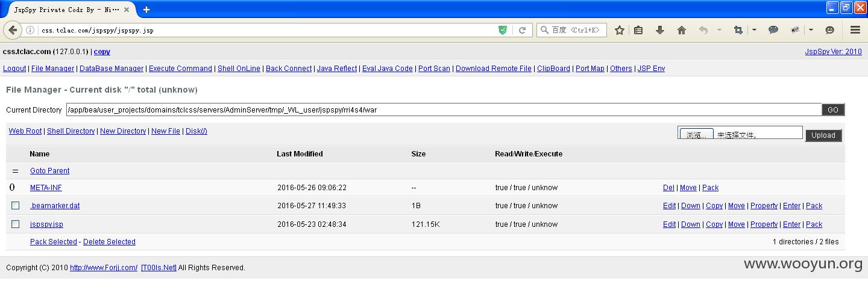Click the green shield security icon
Image resolution: width=868 pixels, height=281 pixels.
point(503,30)
